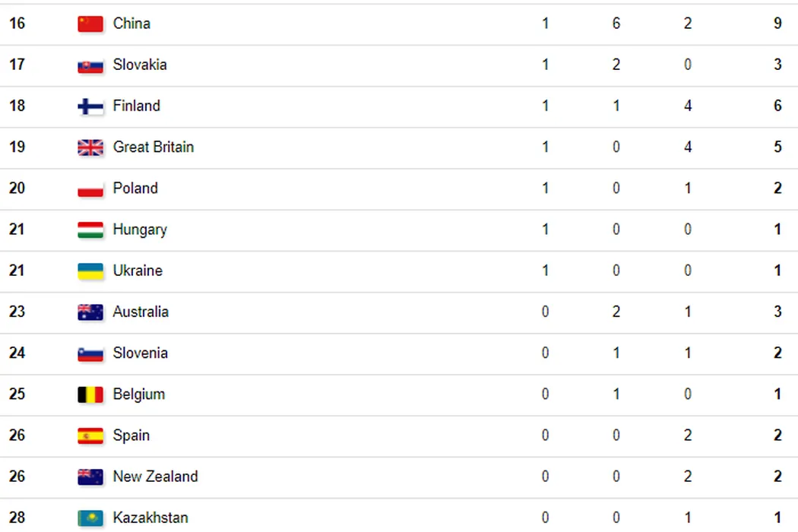Select the Australia flag icon
This screenshot has width=798, height=532.
(90, 312)
